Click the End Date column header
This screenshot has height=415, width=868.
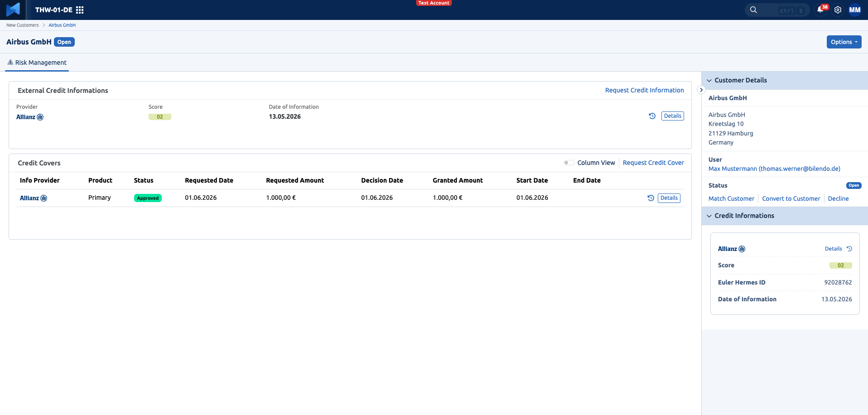click(x=587, y=180)
